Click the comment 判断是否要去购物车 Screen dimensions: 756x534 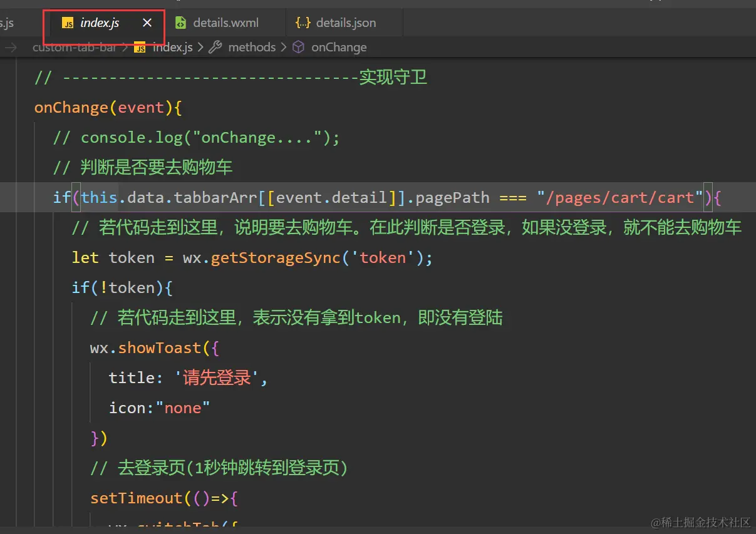143,167
